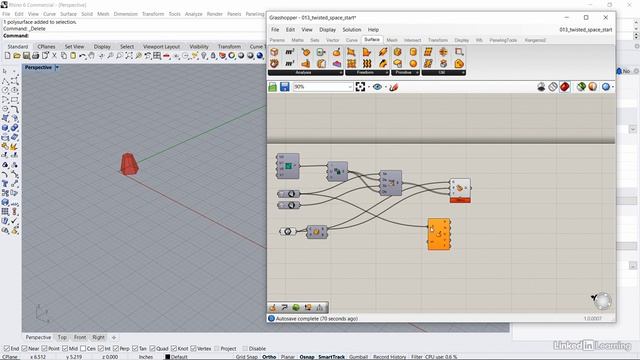Toggle the Mid osnap checkbox
Viewport: 640px width, 360px height.
[x=65, y=349]
